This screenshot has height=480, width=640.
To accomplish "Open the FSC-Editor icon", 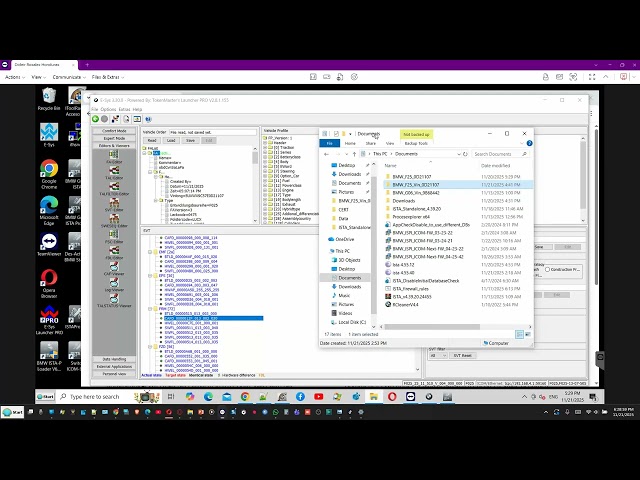I will (114, 236).
